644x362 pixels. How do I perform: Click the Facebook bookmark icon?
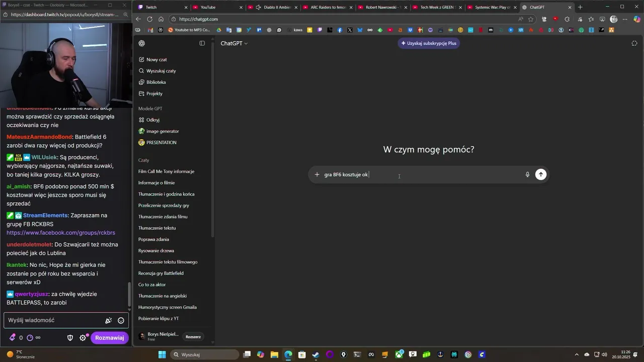click(x=340, y=30)
